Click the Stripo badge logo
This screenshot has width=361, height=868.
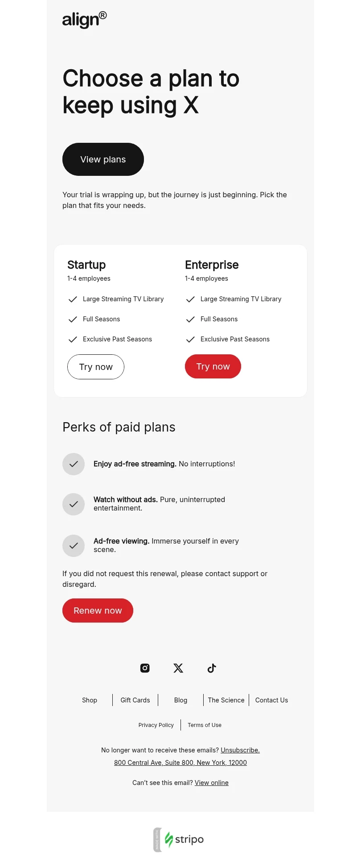[179, 839]
